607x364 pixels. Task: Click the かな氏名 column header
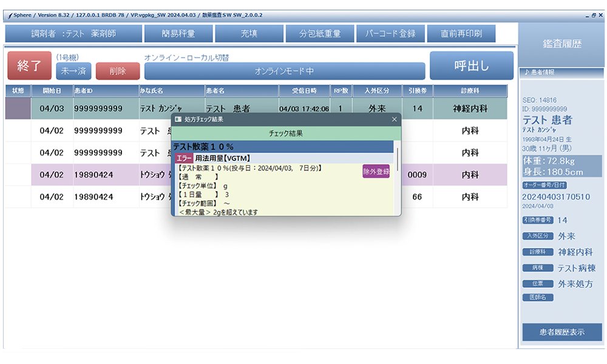(172, 90)
